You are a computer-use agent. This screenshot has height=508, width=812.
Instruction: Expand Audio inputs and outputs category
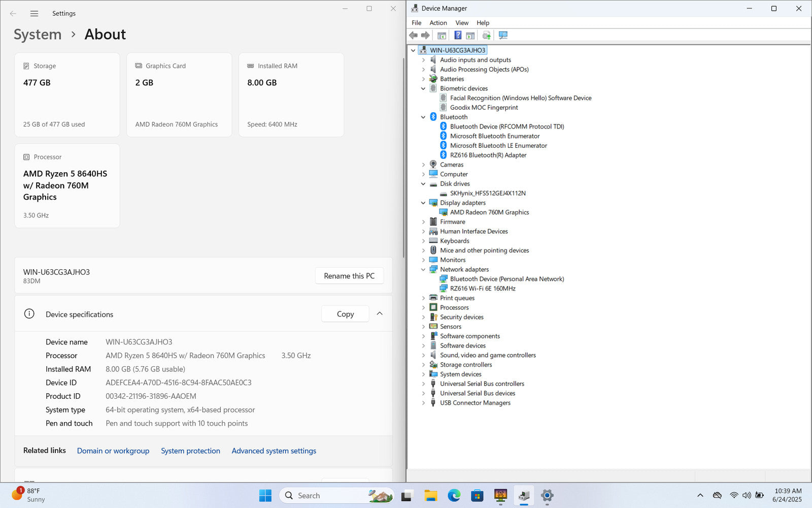tap(423, 60)
